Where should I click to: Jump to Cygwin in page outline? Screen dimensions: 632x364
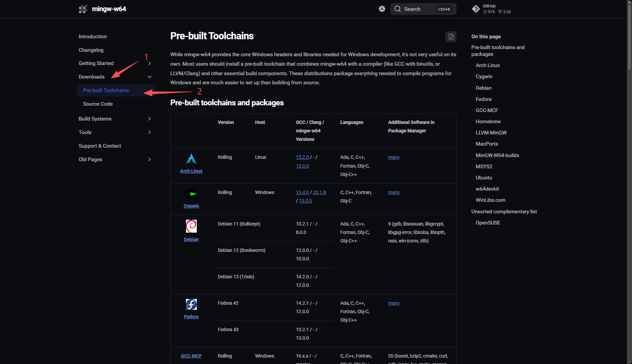(484, 77)
